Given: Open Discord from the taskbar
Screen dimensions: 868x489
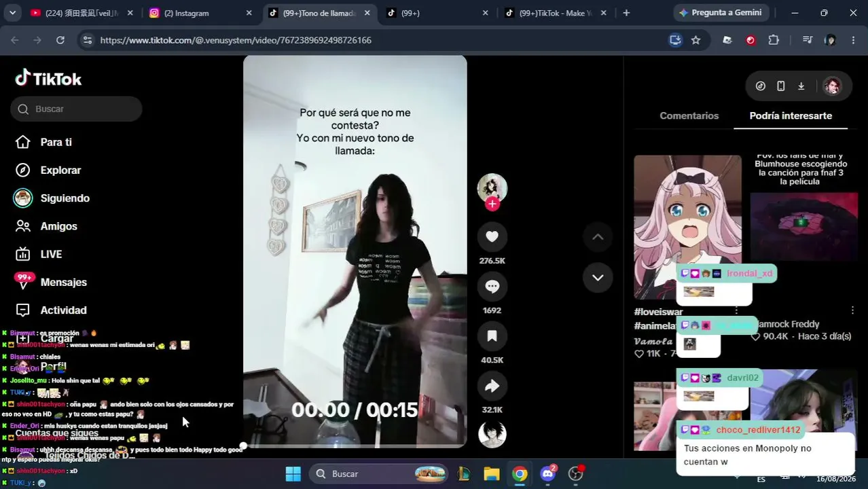Looking at the screenshot, I should 548,473.
